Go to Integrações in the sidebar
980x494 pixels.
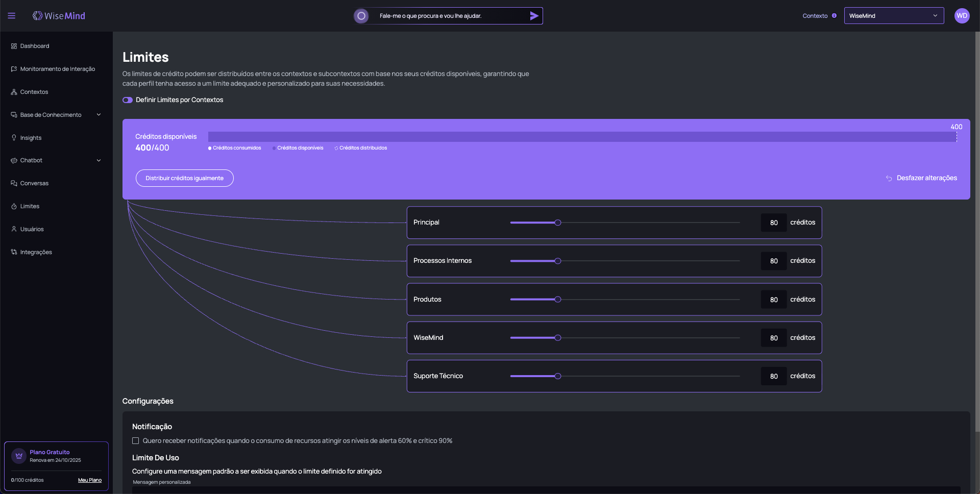[x=36, y=252]
